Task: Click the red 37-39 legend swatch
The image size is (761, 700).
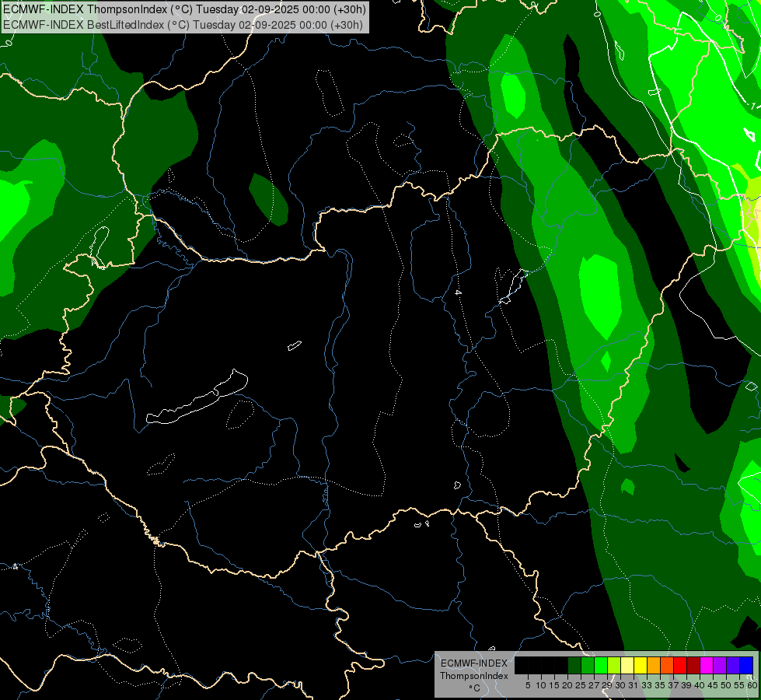Action: [x=680, y=666]
